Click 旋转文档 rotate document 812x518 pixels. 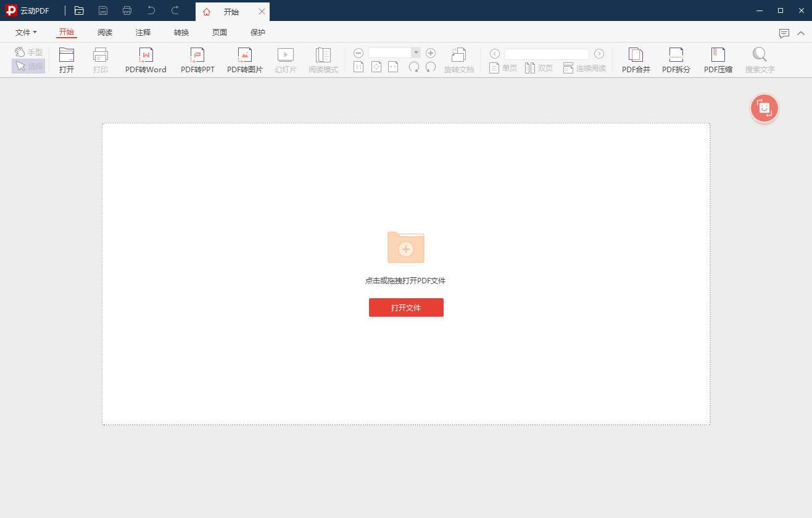[459, 60]
